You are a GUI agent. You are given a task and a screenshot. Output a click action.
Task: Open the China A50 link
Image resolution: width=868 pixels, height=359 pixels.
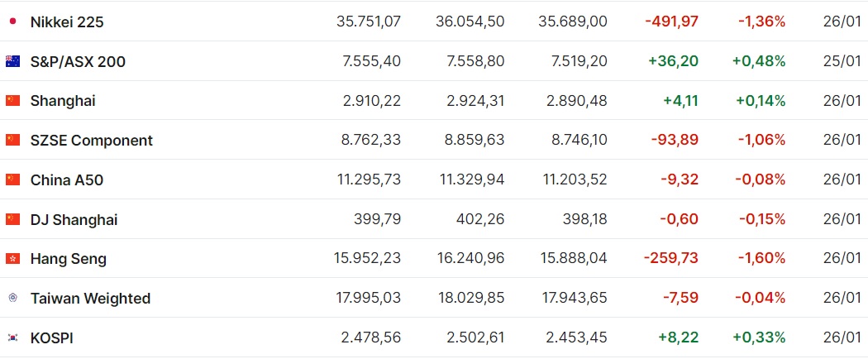[x=67, y=180]
